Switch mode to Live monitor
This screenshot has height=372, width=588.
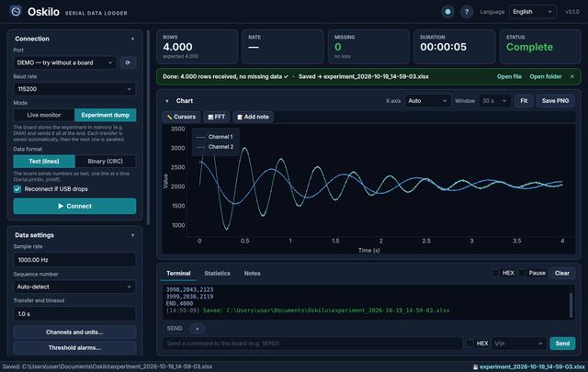coord(44,115)
